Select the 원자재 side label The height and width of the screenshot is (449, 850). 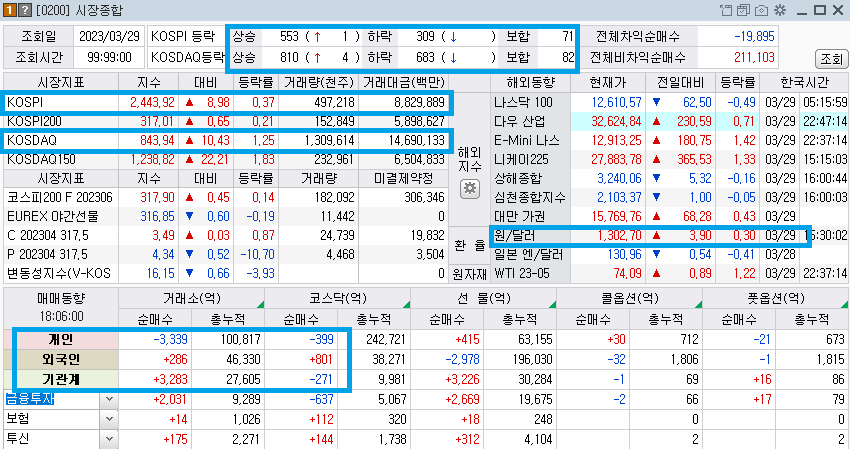(x=469, y=274)
